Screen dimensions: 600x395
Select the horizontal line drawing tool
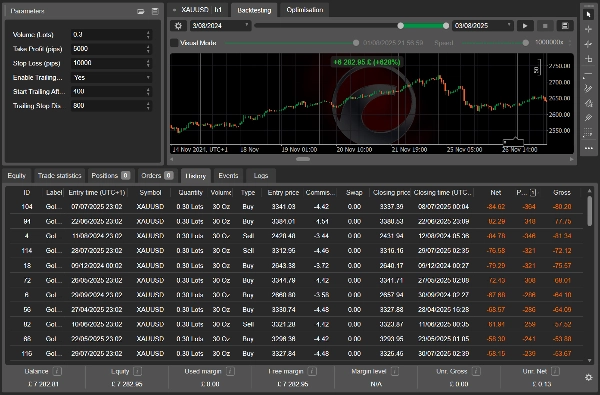click(x=589, y=74)
